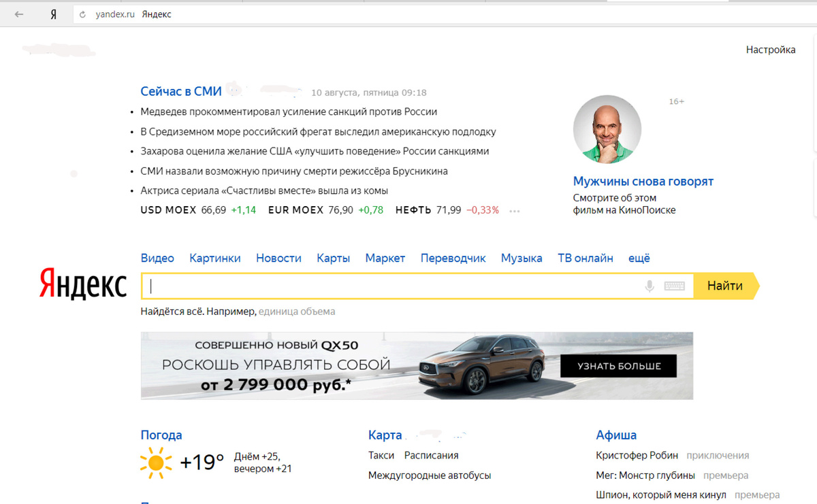Click the browser back arrow
The image size is (817, 504).
pos(19,14)
